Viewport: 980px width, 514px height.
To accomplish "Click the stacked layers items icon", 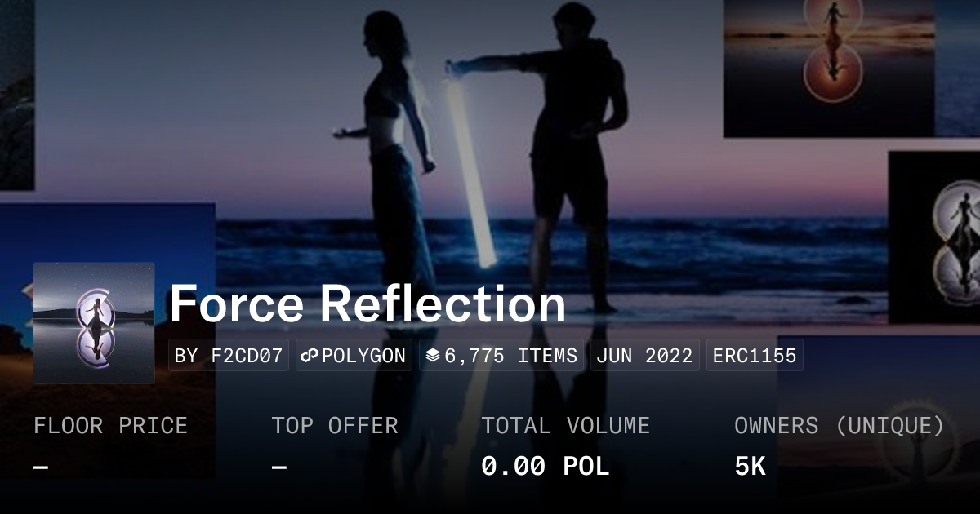I will coord(433,356).
